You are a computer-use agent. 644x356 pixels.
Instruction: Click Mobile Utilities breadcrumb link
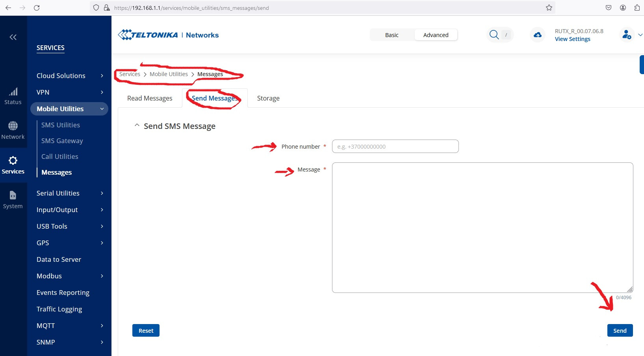pos(169,74)
